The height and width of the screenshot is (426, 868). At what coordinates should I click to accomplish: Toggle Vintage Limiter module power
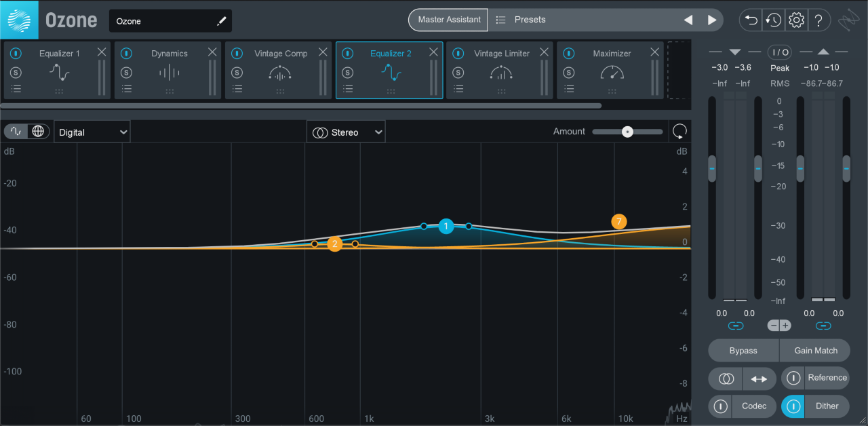pyautogui.click(x=458, y=54)
